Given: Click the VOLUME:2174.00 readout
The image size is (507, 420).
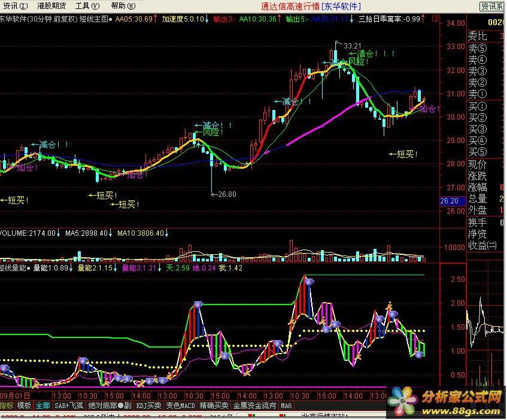Looking at the screenshot, I should (x=28, y=233).
